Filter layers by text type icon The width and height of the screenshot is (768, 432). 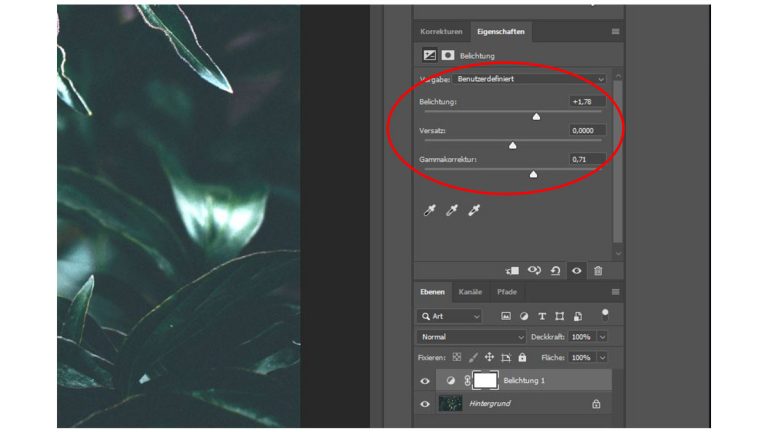[x=542, y=316]
